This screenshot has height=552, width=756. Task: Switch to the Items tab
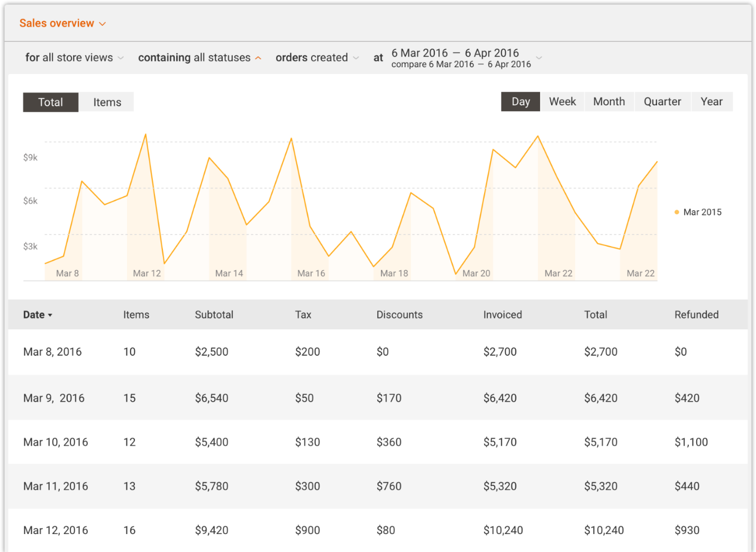point(107,102)
